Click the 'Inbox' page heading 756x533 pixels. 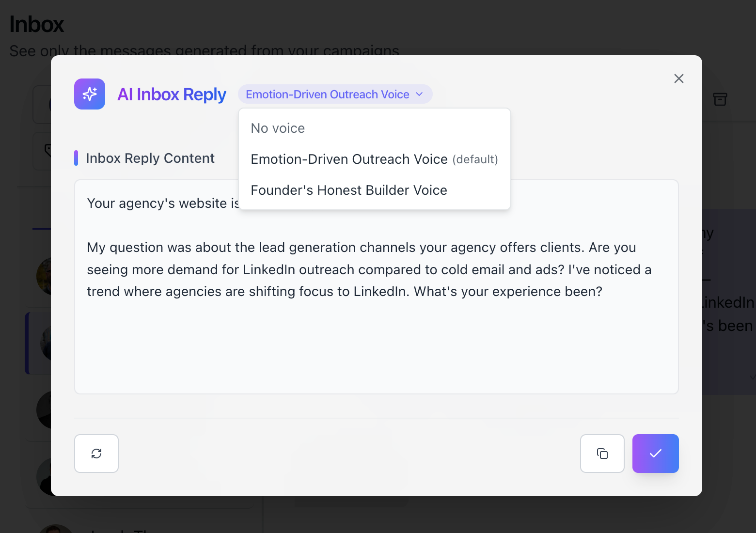click(37, 25)
